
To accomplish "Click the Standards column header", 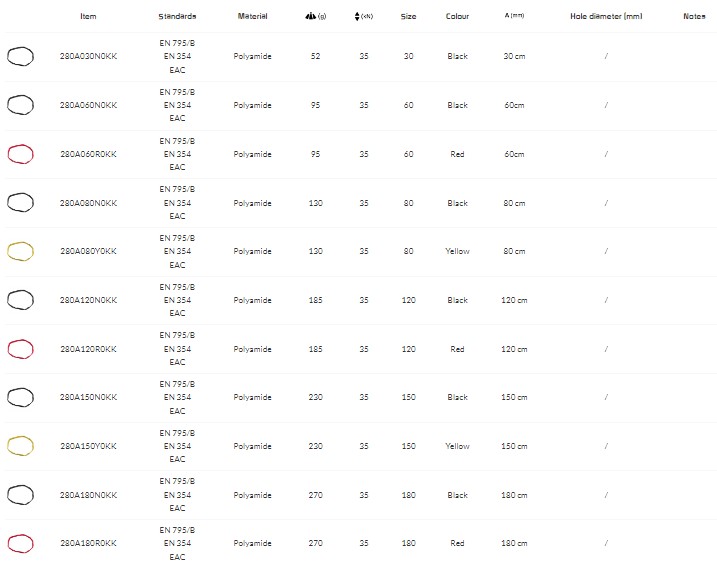I will click(177, 17).
